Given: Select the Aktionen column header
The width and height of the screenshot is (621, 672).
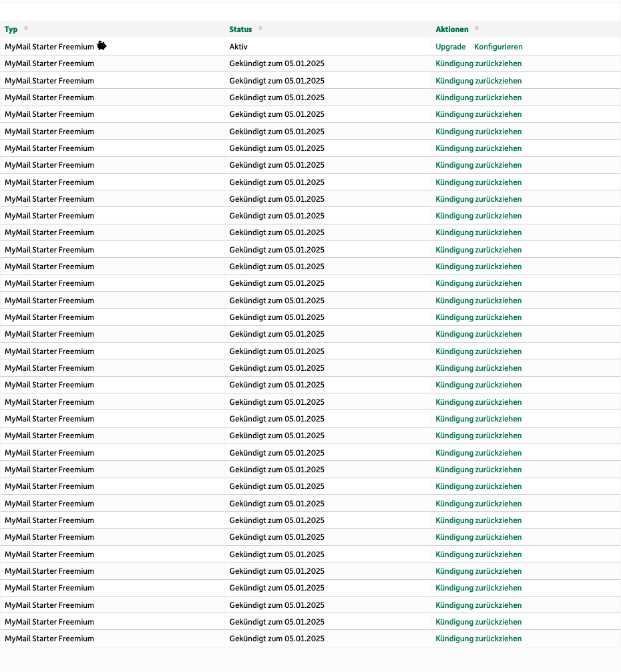Looking at the screenshot, I should (x=452, y=29).
